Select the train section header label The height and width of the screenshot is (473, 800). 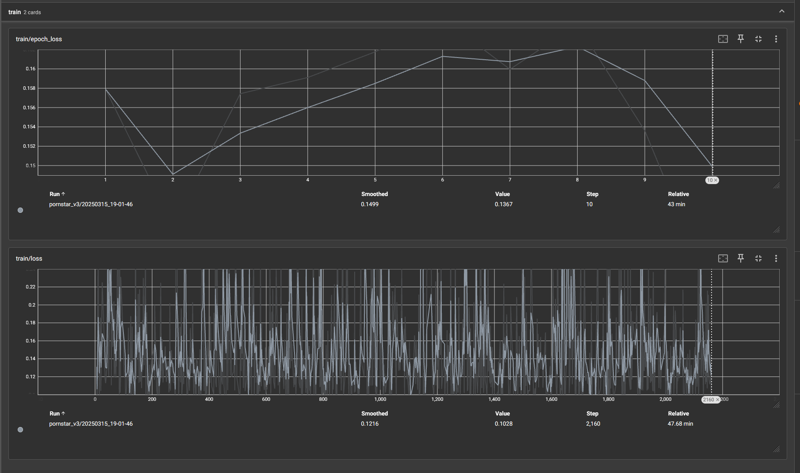tap(14, 12)
